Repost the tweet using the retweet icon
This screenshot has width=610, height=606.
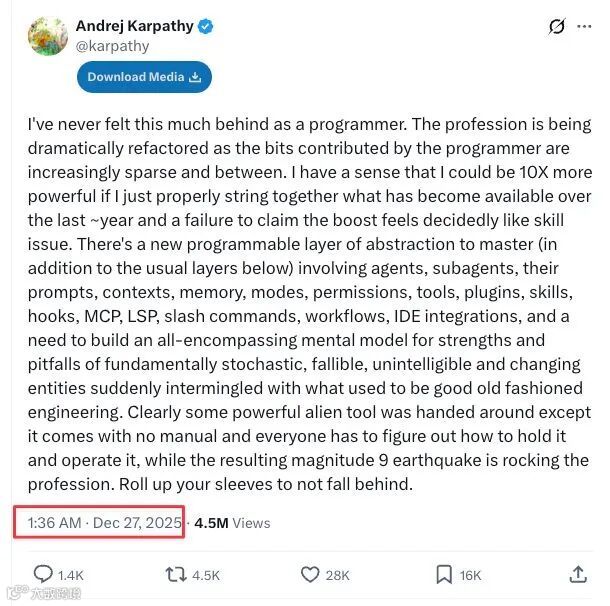click(x=176, y=574)
